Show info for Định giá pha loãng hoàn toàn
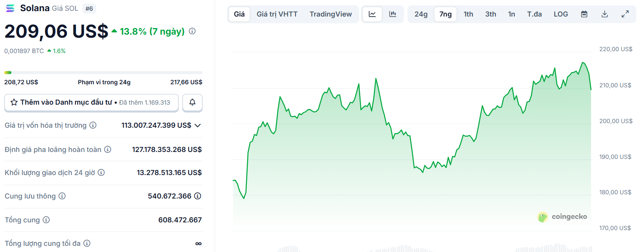 [108, 149]
